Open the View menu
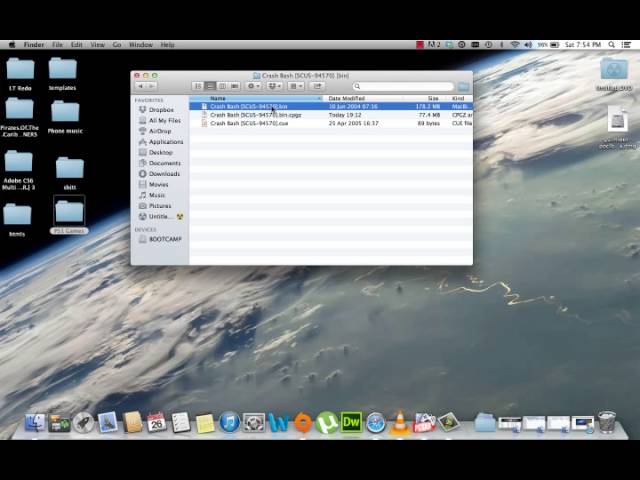640x480 pixels. [98, 45]
